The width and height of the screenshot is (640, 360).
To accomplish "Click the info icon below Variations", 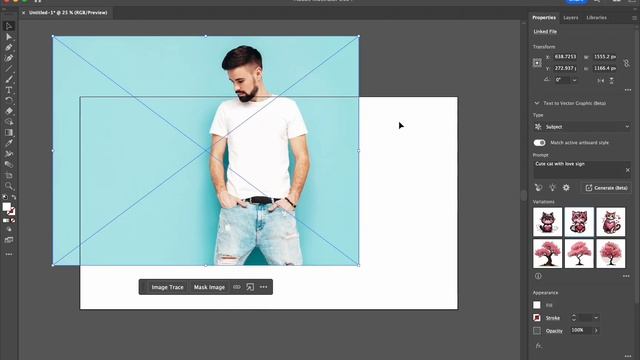I will 538,276.
